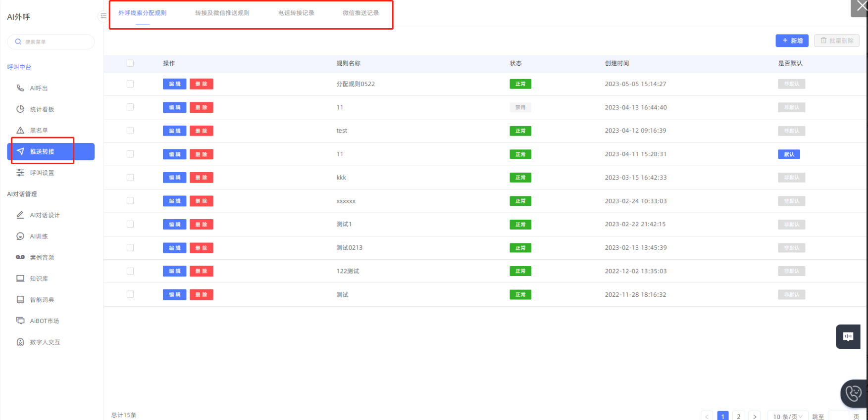868x420 pixels.
Task: Open 案例音频 voicemail icon
Action: tap(20, 257)
